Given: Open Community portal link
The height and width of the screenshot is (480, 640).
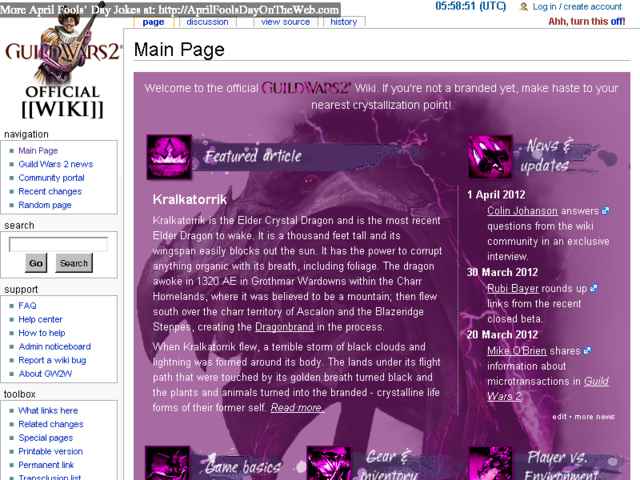Looking at the screenshot, I should [51, 178].
